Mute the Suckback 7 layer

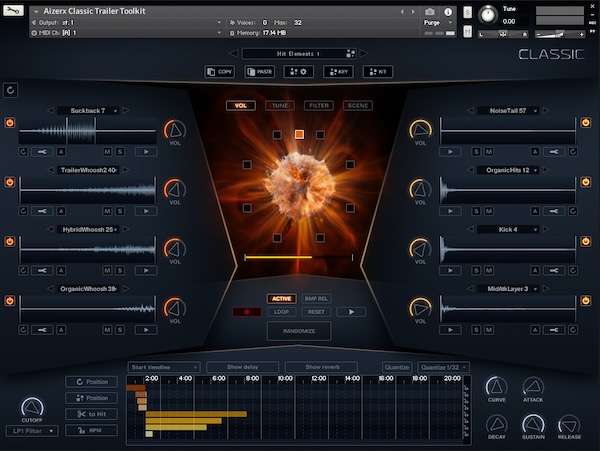[105, 152]
